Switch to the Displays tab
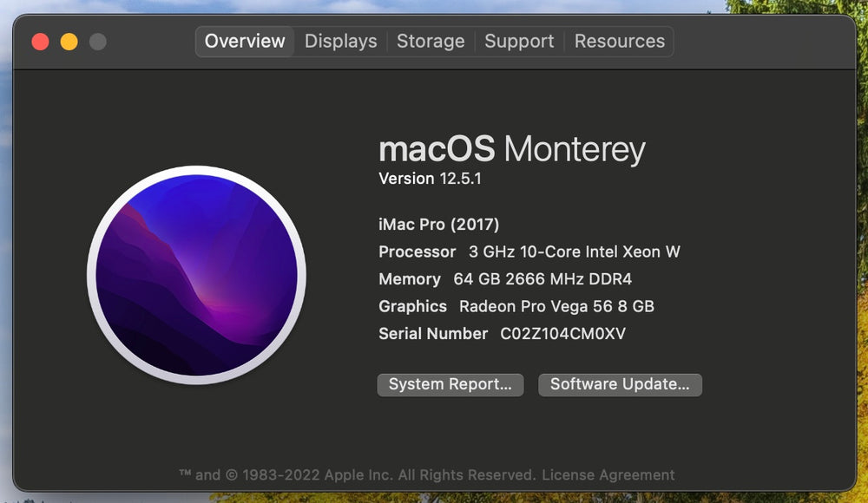The height and width of the screenshot is (503, 868). point(340,42)
